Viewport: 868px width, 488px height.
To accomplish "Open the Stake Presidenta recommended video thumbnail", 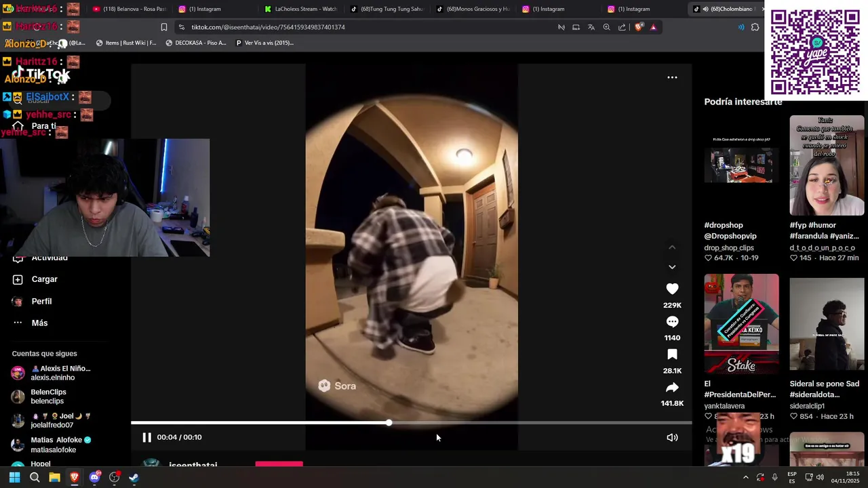I will [741, 324].
